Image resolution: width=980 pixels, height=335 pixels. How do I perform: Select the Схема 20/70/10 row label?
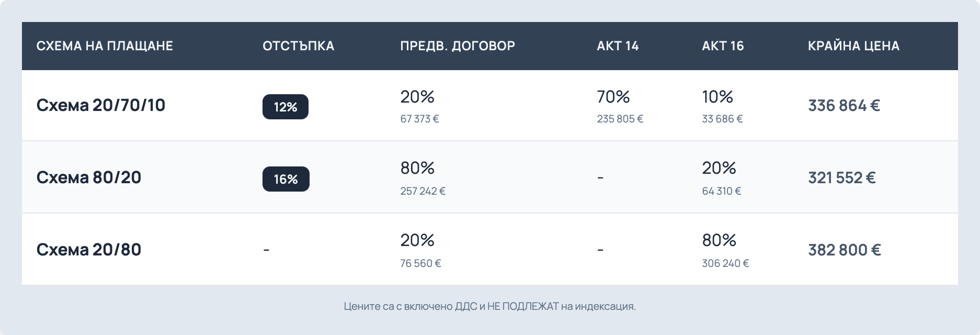click(101, 106)
